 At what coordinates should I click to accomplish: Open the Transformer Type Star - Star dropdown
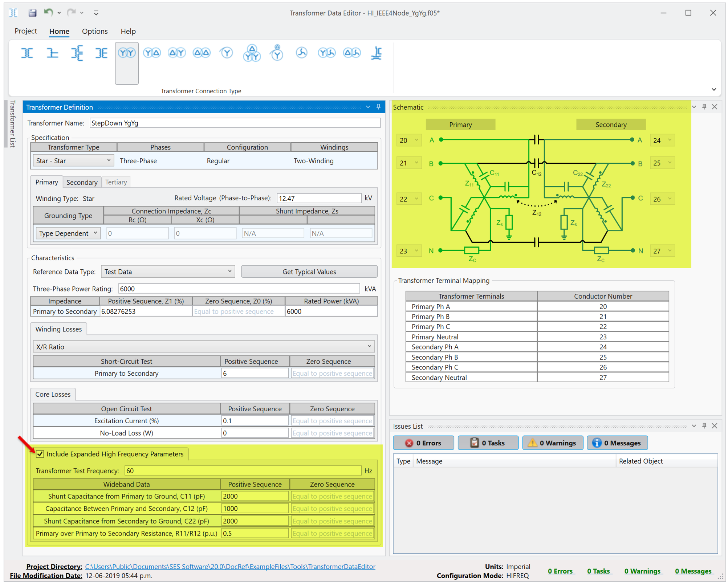[x=73, y=160]
